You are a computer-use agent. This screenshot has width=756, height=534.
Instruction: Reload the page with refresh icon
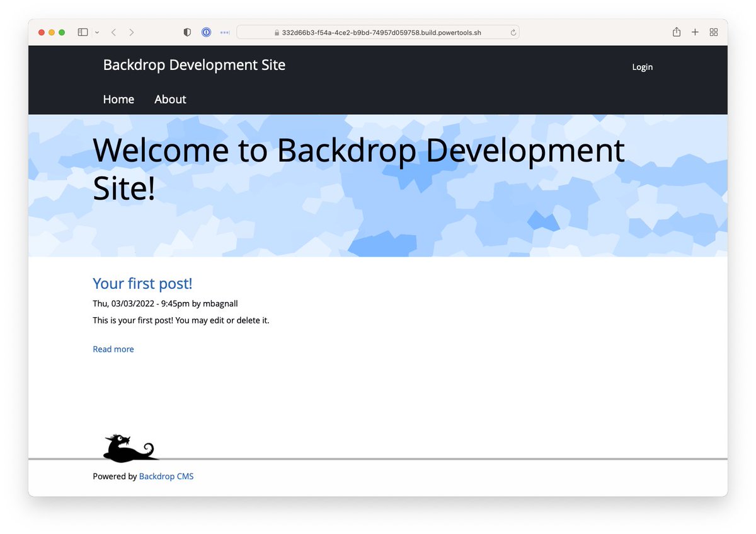(x=513, y=32)
